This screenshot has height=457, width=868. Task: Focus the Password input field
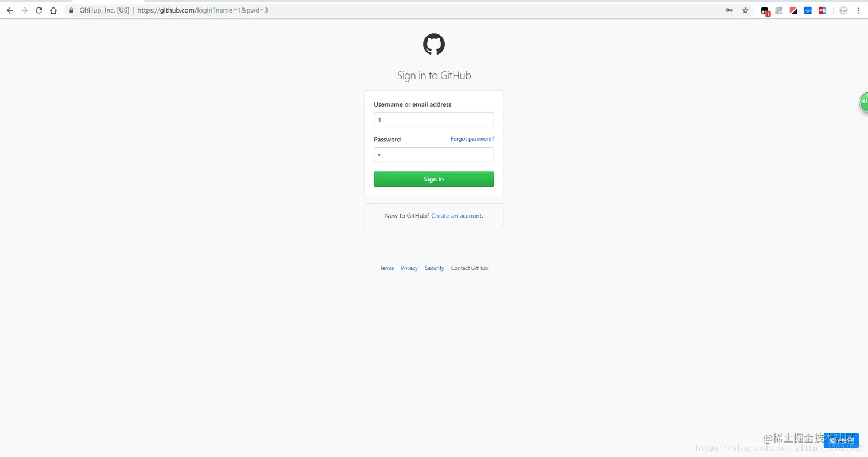click(434, 154)
